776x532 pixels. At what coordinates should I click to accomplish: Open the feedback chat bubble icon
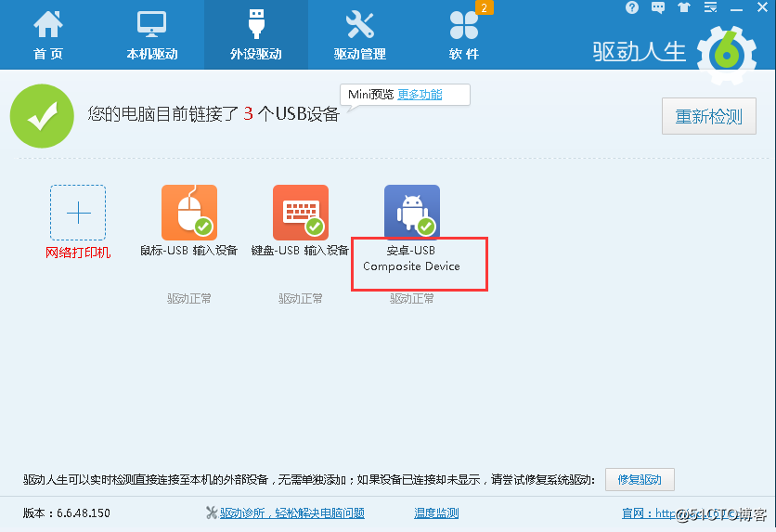658,7
